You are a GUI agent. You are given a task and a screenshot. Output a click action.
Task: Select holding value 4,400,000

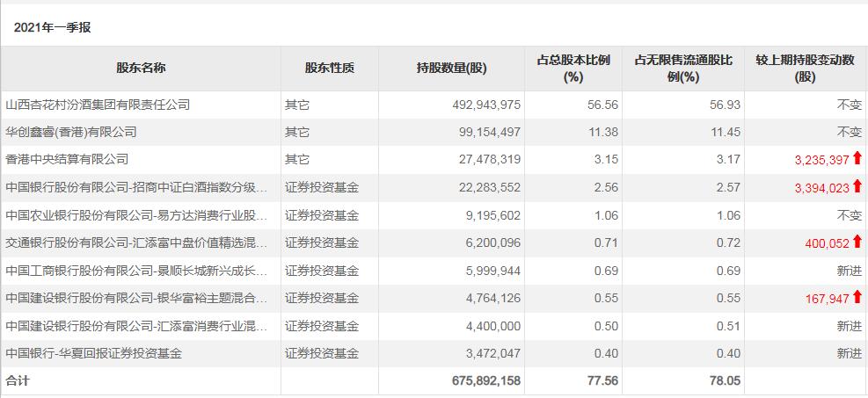tap(493, 326)
